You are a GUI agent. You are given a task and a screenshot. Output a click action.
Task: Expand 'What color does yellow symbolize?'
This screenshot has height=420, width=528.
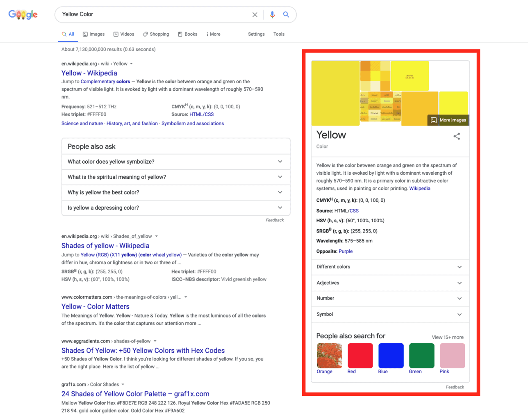coord(280,162)
